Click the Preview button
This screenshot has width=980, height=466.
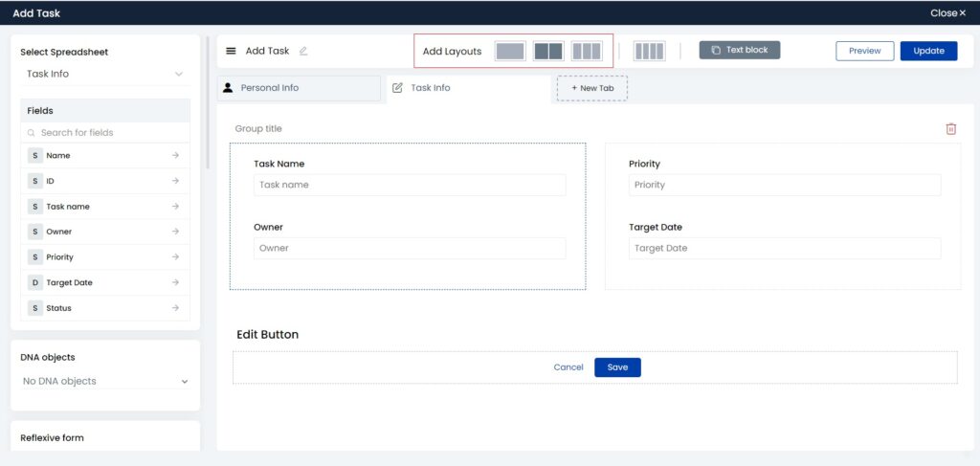click(864, 51)
